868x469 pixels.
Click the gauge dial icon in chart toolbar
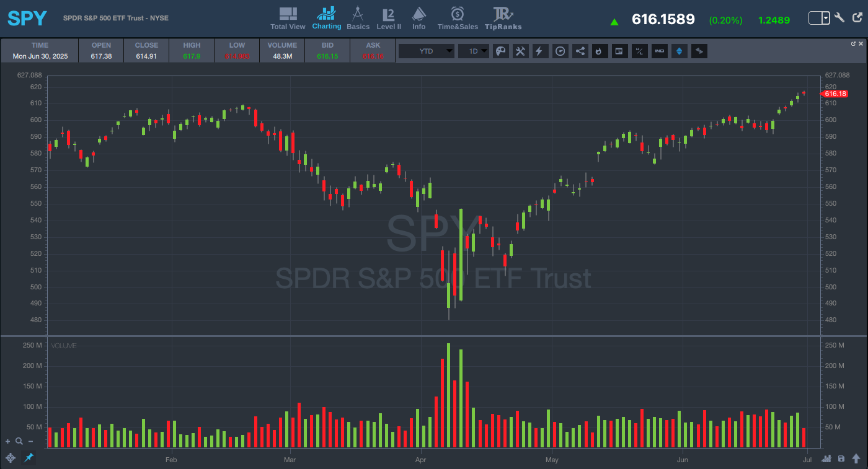point(560,51)
